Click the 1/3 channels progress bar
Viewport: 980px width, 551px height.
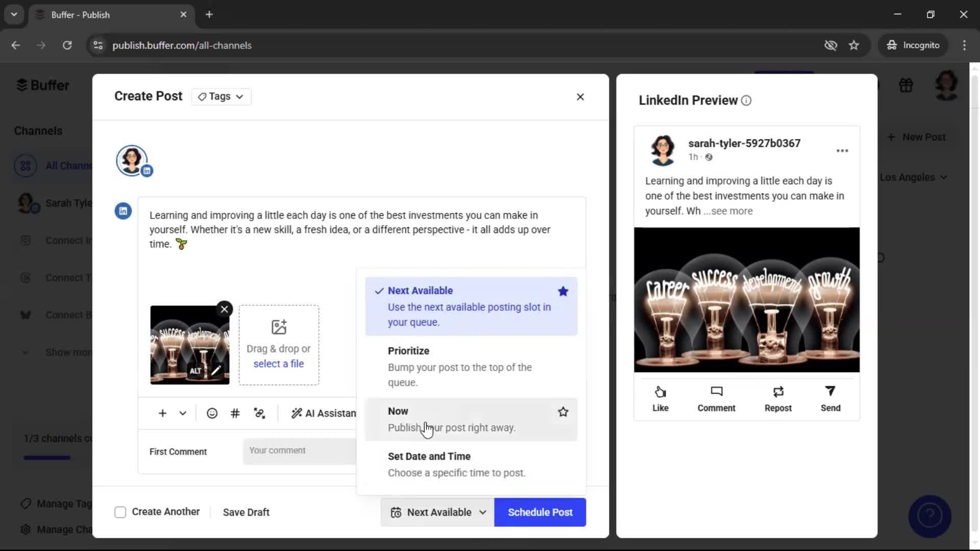coord(46,457)
